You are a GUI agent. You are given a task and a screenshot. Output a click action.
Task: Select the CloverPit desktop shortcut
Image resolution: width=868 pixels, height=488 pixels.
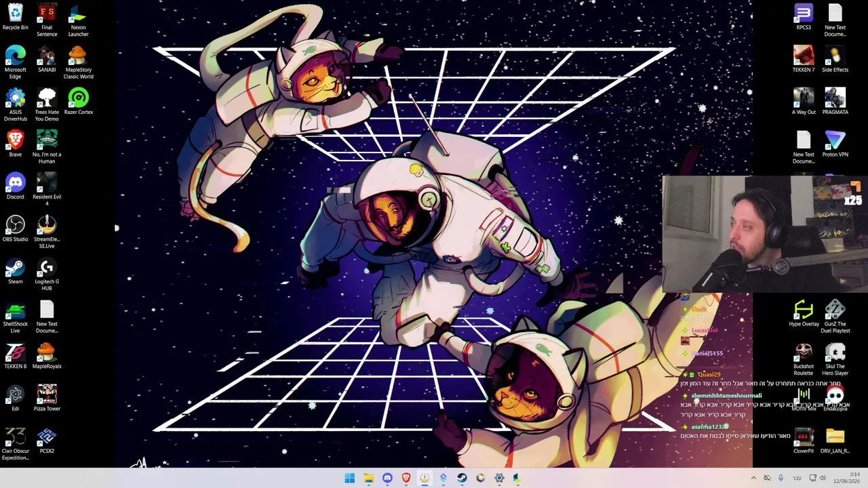click(804, 441)
